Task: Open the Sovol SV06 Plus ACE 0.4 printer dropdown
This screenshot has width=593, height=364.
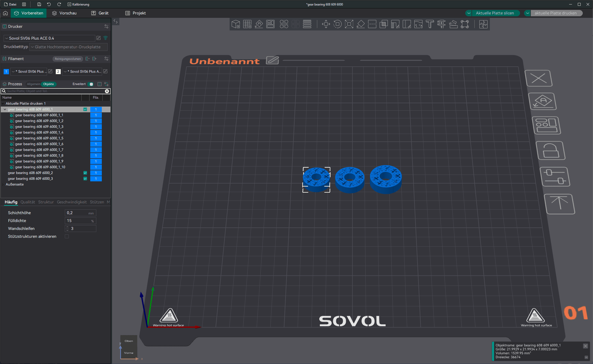Action: pyautogui.click(x=49, y=38)
